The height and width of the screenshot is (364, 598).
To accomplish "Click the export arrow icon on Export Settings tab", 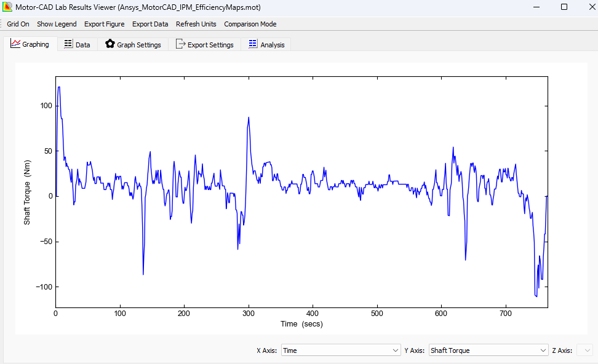I will tap(181, 44).
